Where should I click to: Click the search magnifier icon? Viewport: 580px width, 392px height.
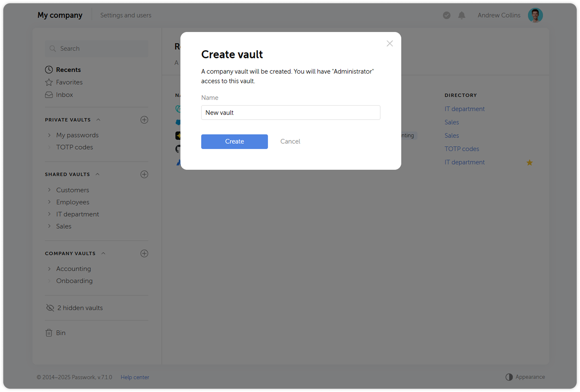tap(53, 48)
